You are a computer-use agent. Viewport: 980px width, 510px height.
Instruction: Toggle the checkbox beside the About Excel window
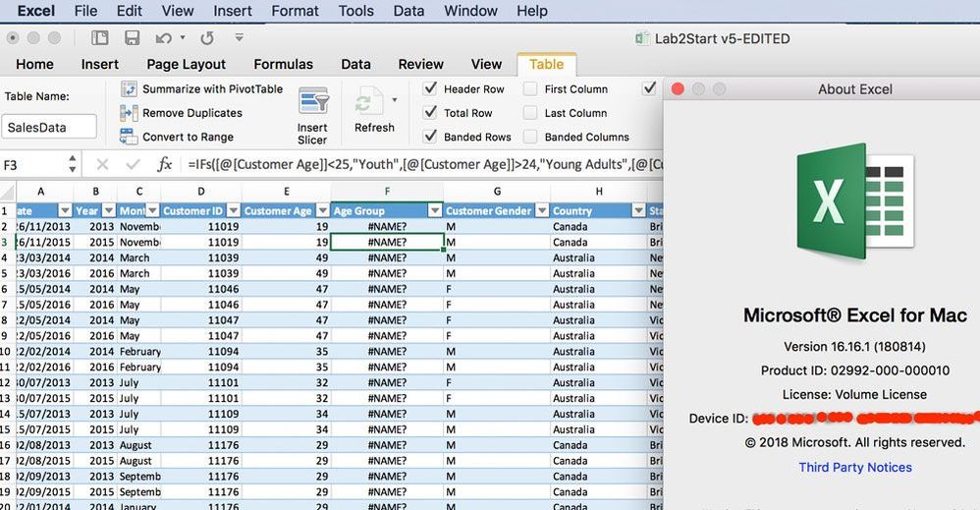649,88
